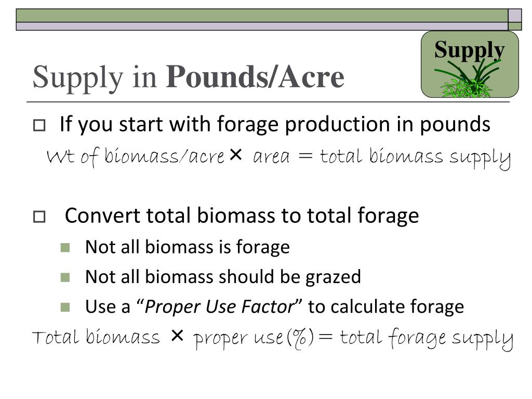Click the 'Wt of biomass/acre' handwritten text
This screenshot has height=399, width=532.
click(x=136, y=157)
